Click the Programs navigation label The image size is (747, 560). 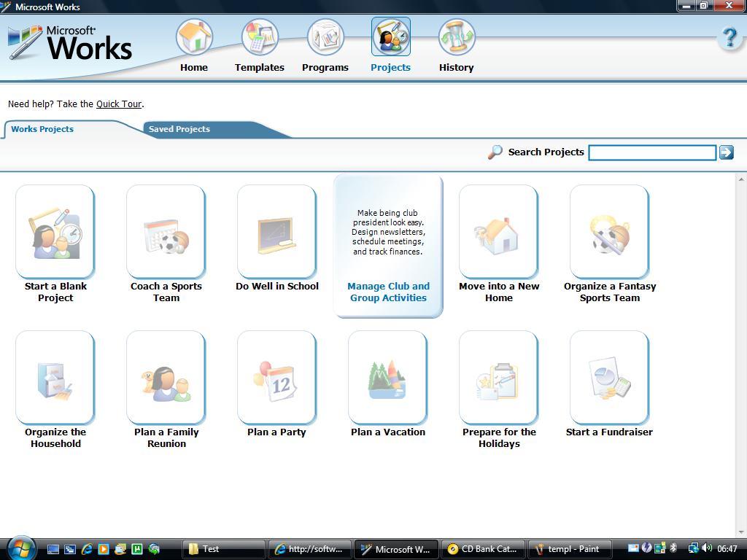[x=325, y=68]
